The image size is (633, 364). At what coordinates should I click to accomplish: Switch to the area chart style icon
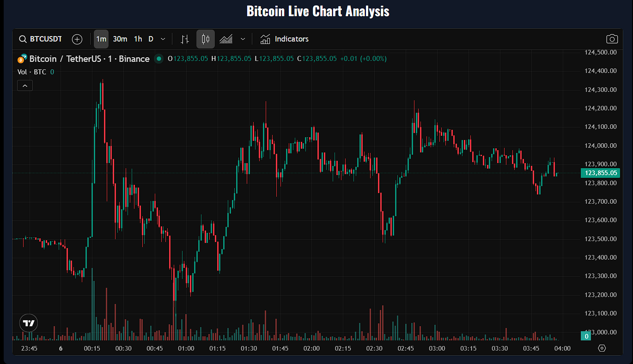coord(226,39)
